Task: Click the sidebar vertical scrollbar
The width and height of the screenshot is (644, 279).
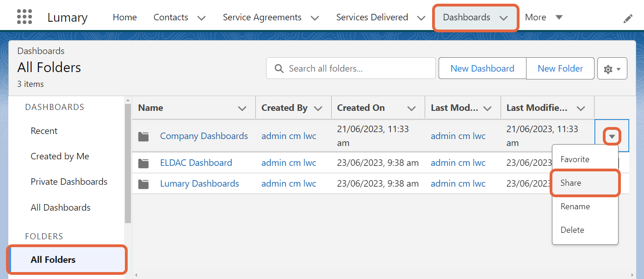Action: click(x=128, y=164)
